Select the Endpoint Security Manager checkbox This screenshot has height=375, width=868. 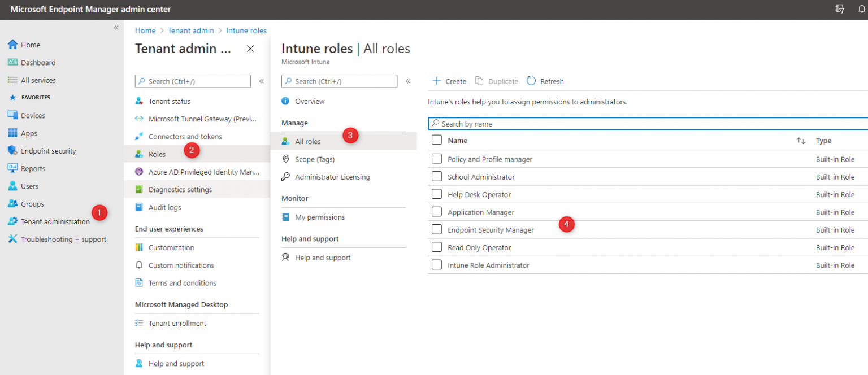click(437, 229)
